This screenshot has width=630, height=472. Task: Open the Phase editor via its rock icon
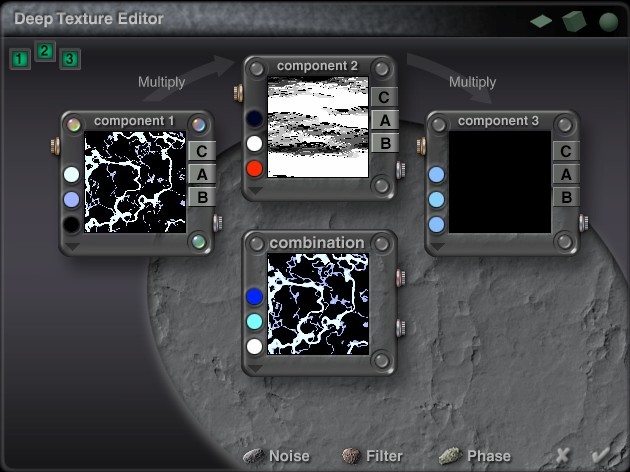pos(450,456)
